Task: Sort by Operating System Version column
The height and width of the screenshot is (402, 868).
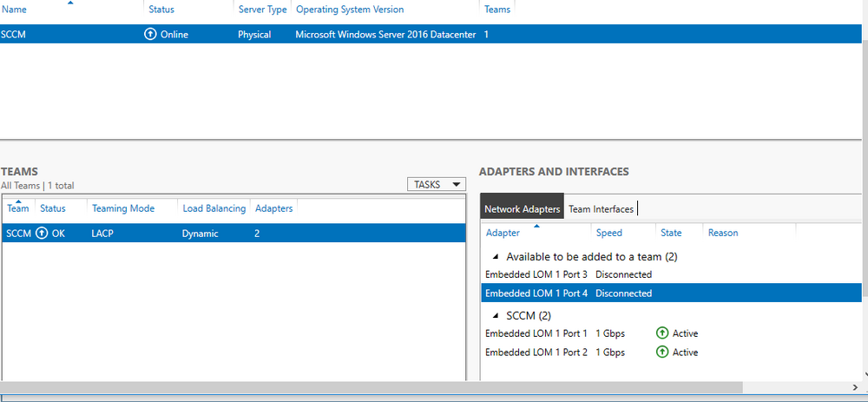Action: point(350,10)
